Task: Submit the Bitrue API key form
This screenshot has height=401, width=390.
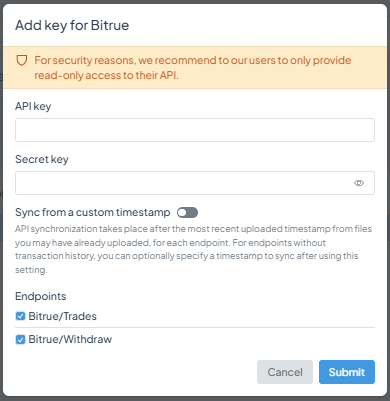Action: pos(347,372)
